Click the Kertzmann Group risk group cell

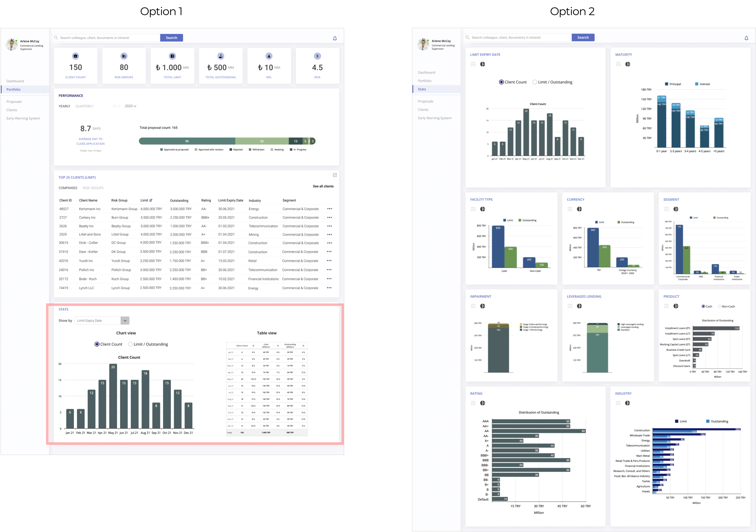(x=124, y=209)
